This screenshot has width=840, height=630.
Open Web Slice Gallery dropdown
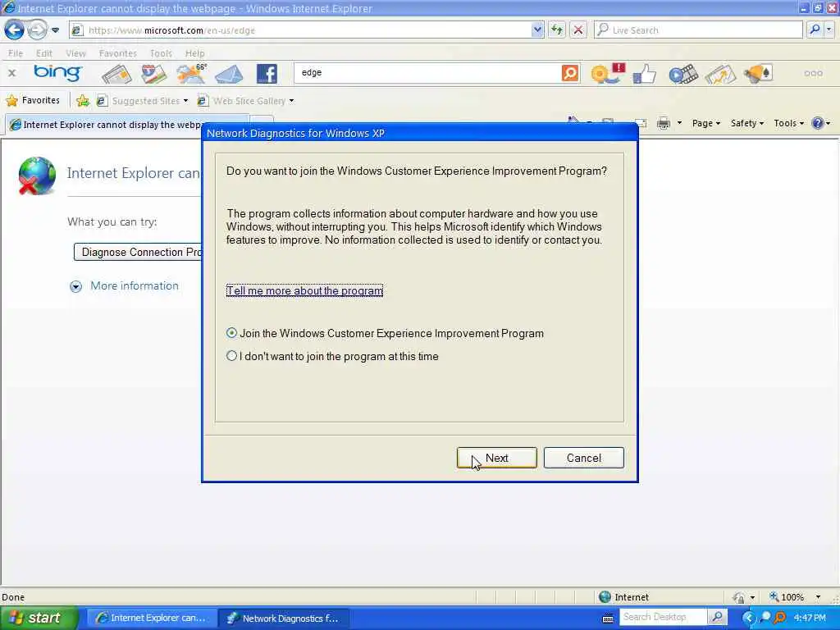point(245,101)
